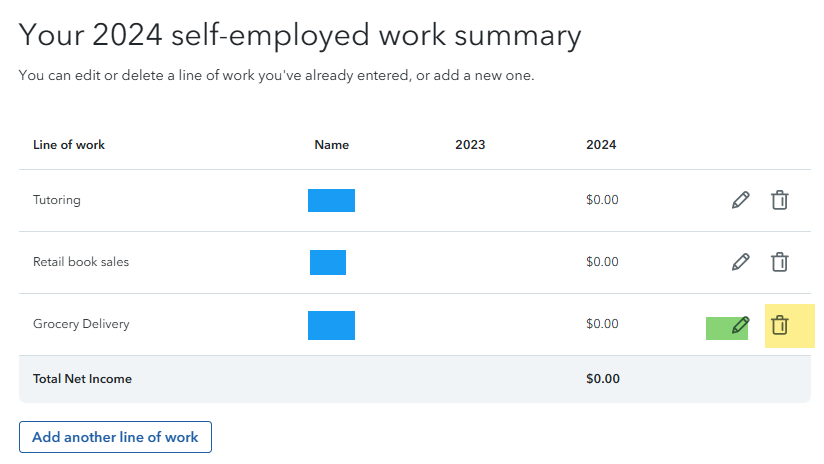The width and height of the screenshot is (824, 464).
Task: Open edit for Grocery Delivery row
Action: 740,325
